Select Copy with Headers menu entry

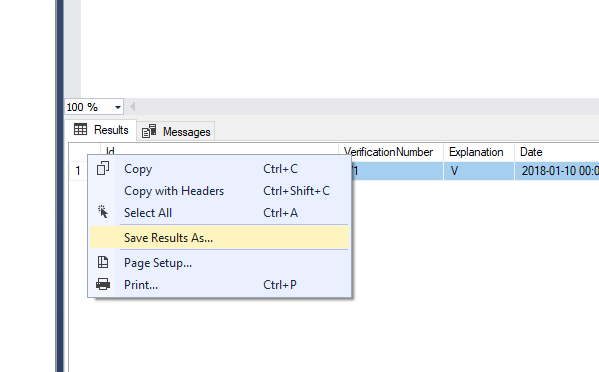pyautogui.click(x=219, y=191)
